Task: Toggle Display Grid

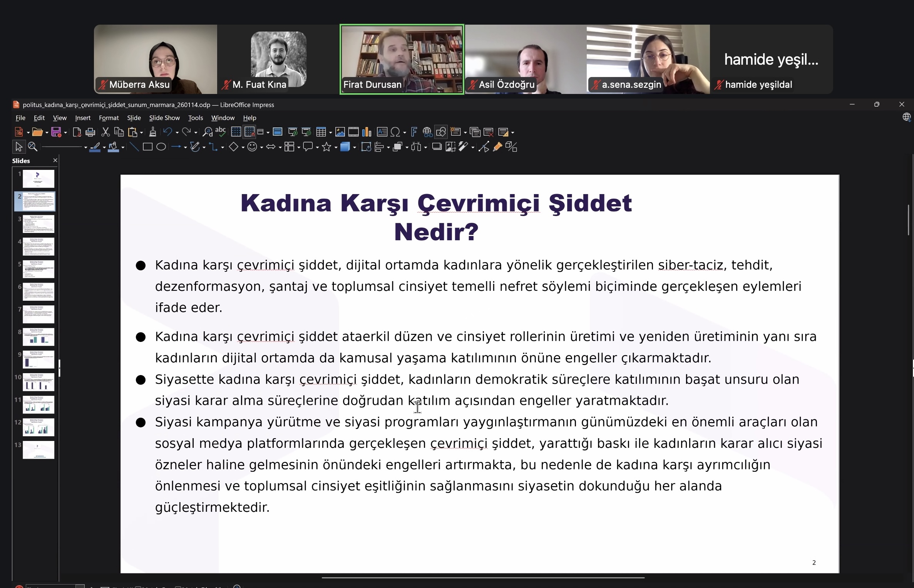Action: (236, 132)
